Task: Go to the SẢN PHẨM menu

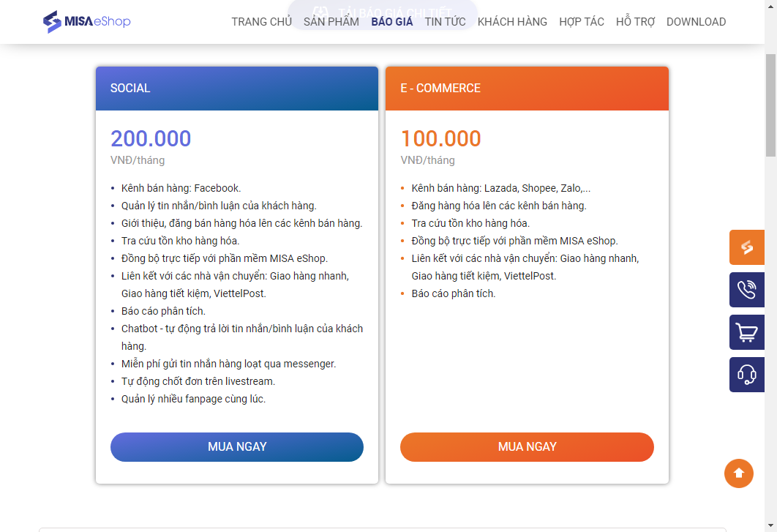Action: [331, 22]
